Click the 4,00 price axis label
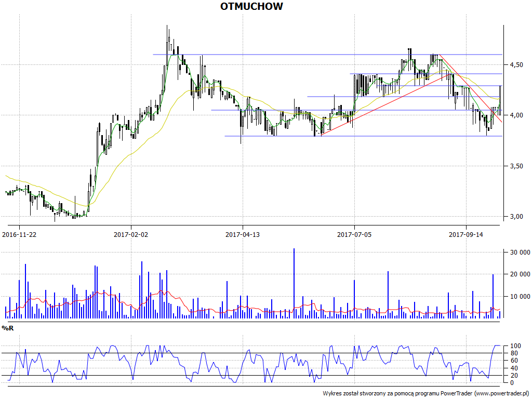The image size is (532, 399). 516,115
